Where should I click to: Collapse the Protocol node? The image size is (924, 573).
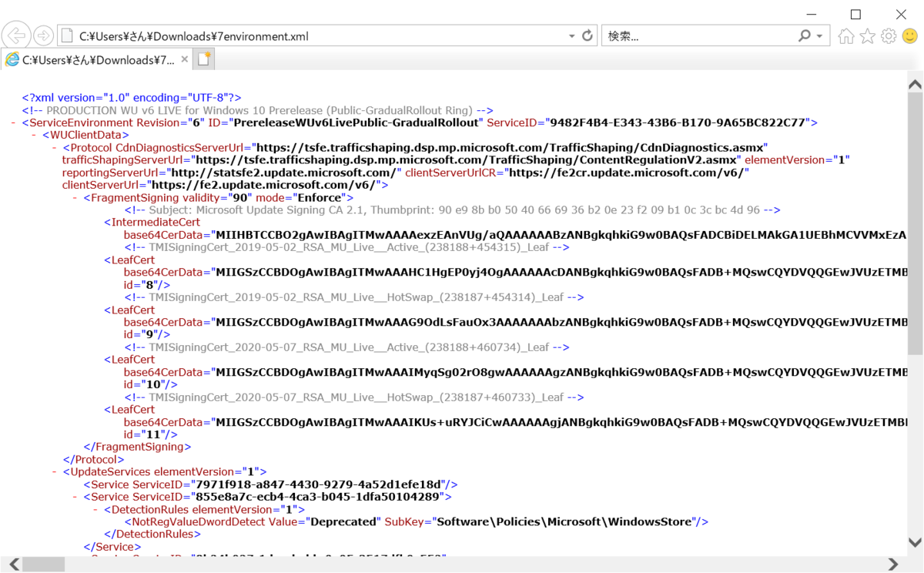55,147
